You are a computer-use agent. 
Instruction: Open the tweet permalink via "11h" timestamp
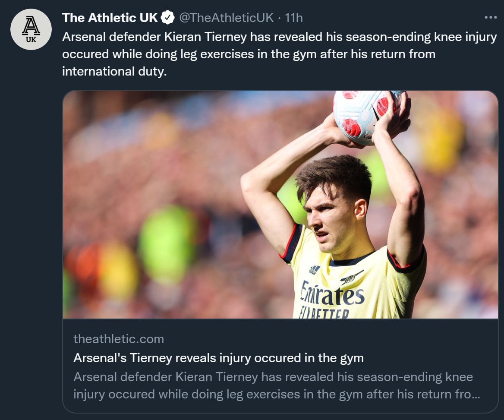click(x=294, y=18)
